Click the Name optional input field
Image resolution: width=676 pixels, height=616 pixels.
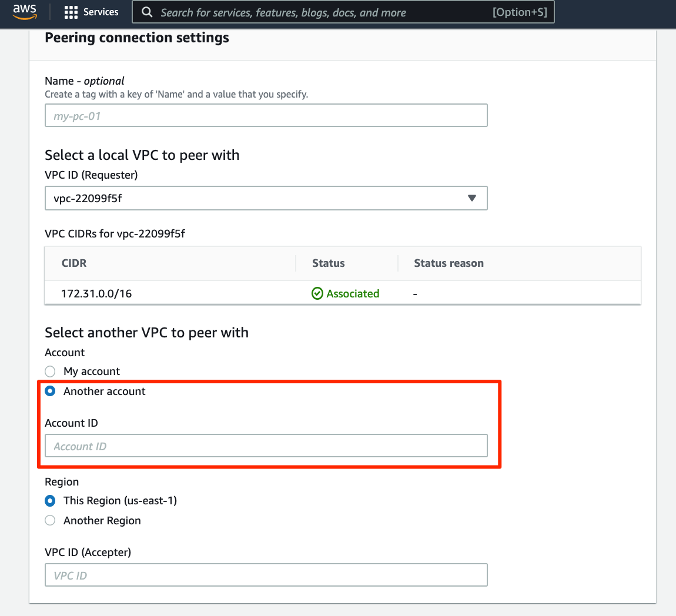[x=266, y=115]
